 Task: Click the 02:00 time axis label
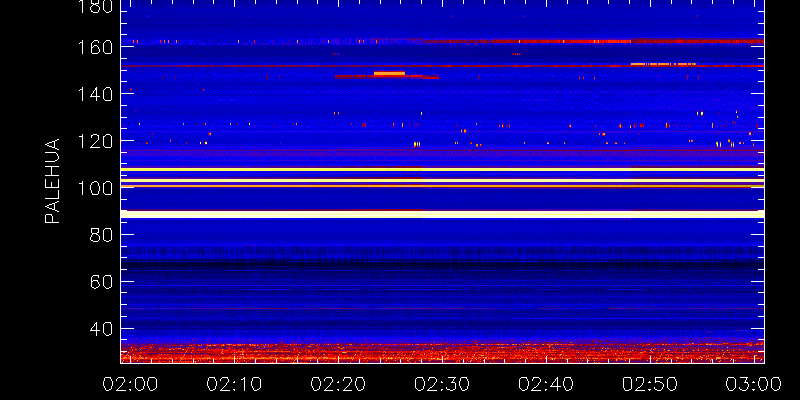(130, 384)
